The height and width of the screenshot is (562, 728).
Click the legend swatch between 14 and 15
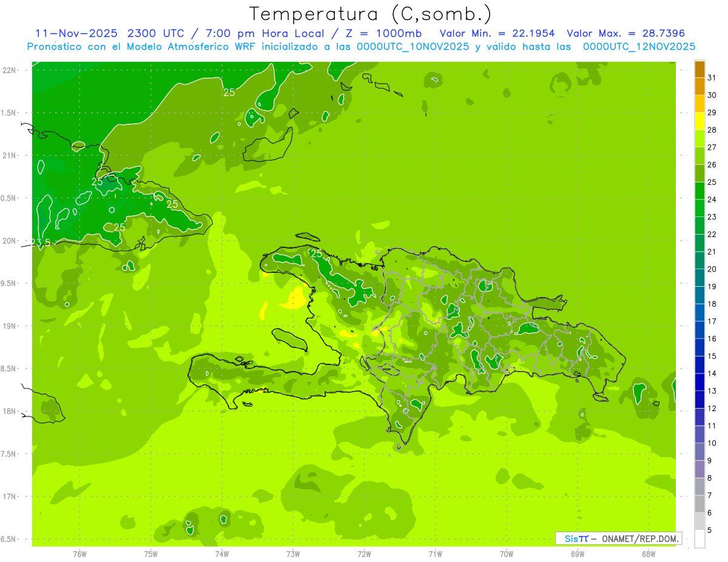(699, 365)
